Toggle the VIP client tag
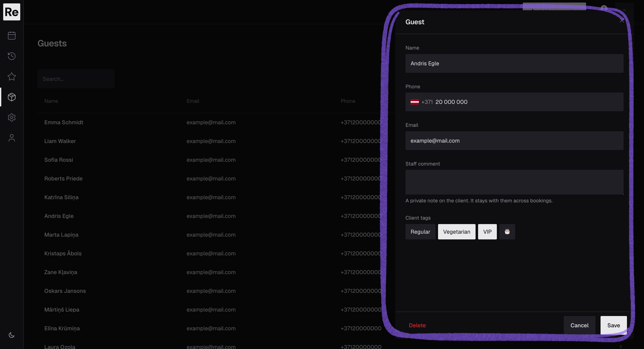644x349 pixels. [487, 232]
